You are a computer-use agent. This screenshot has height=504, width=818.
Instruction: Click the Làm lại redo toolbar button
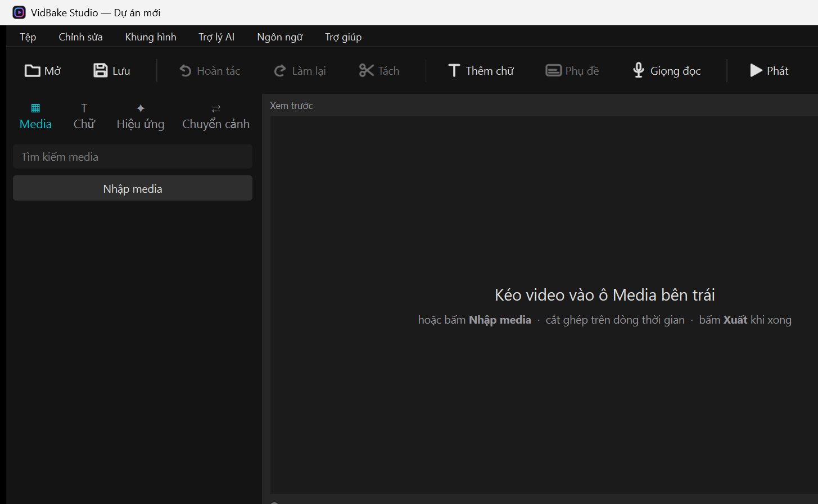300,71
